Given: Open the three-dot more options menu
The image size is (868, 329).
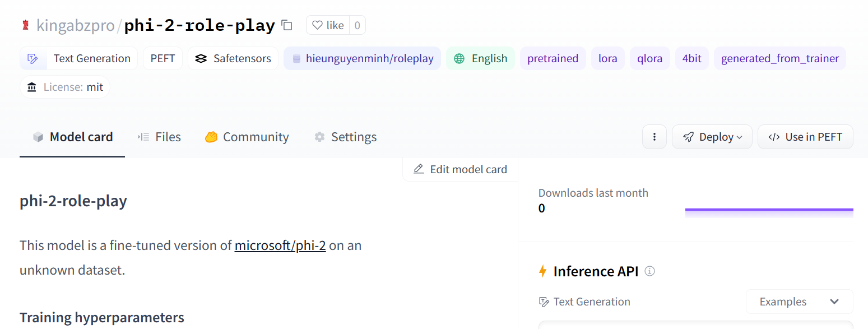Looking at the screenshot, I should (x=654, y=137).
